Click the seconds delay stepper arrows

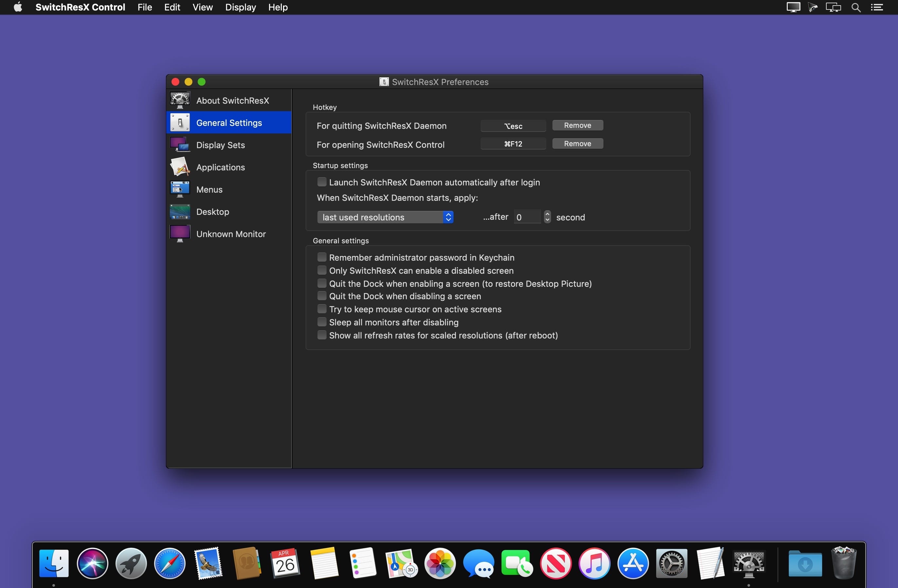pos(547,217)
